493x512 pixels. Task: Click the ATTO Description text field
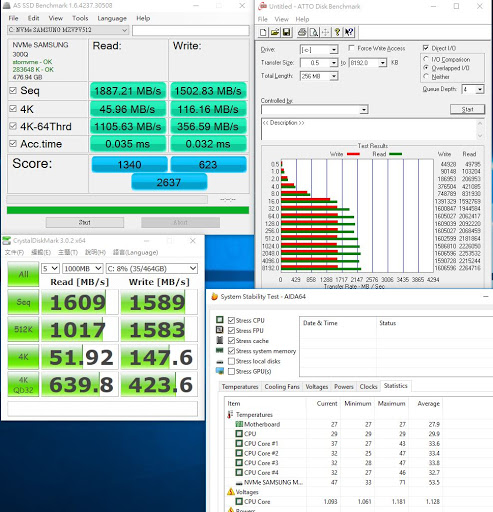point(368,129)
